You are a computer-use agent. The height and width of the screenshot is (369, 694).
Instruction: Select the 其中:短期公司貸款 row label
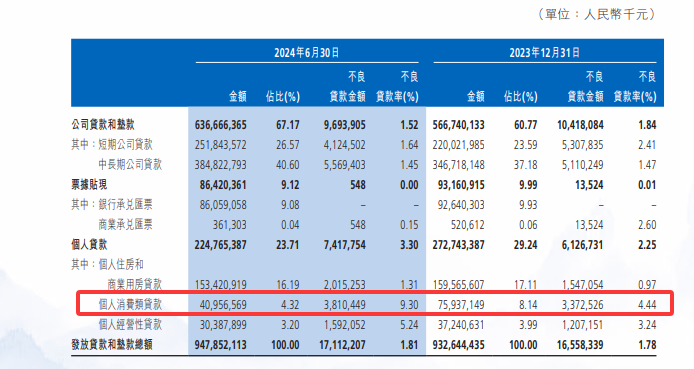point(112,145)
